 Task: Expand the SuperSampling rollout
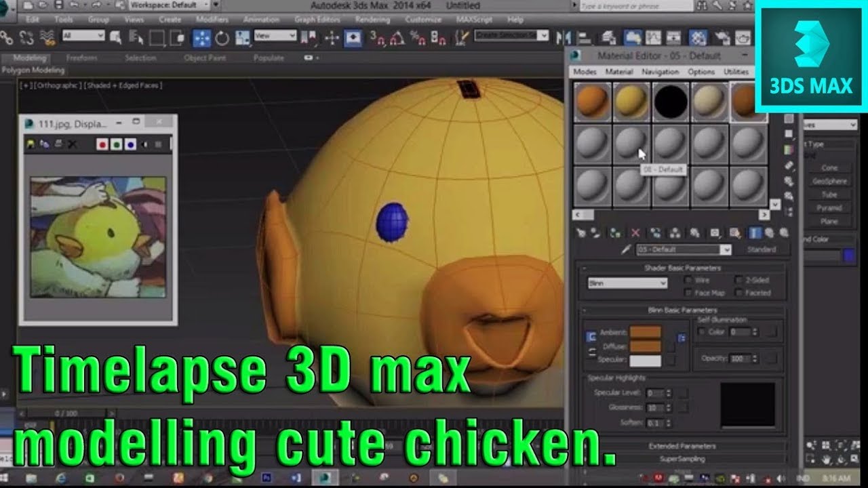click(682, 459)
